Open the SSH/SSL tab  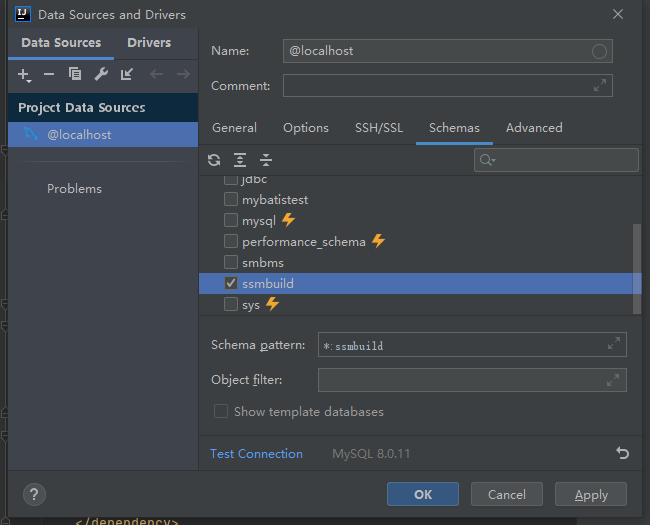(x=378, y=128)
